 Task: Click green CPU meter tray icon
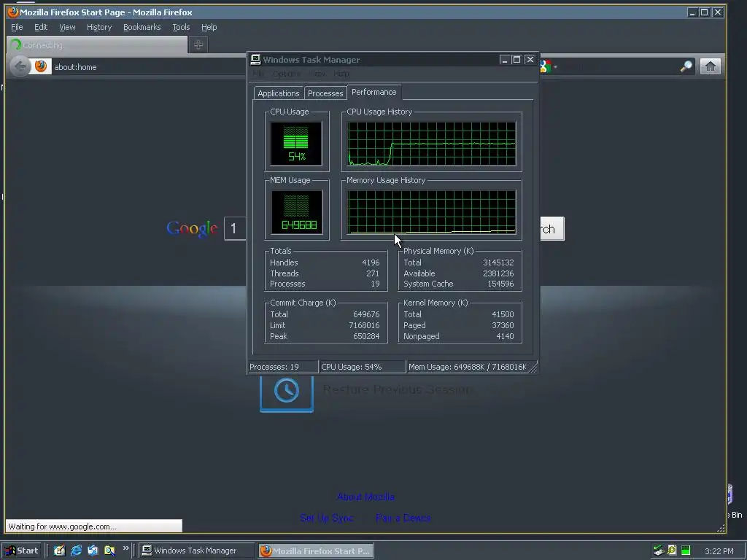(x=686, y=551)
